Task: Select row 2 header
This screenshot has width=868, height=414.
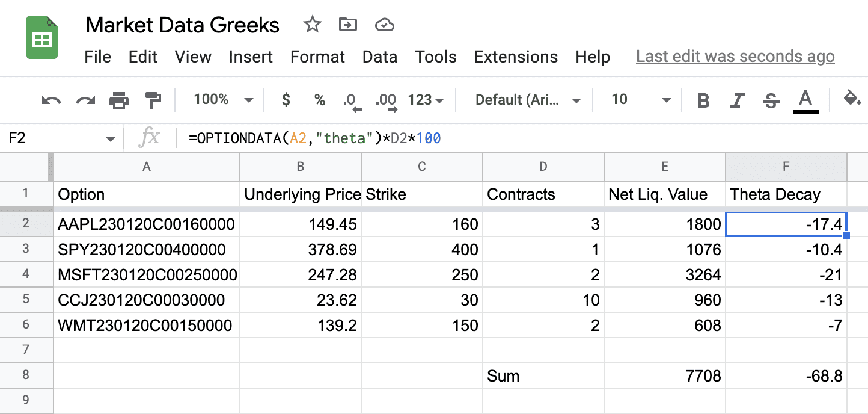Action: (x=26, y=224)
